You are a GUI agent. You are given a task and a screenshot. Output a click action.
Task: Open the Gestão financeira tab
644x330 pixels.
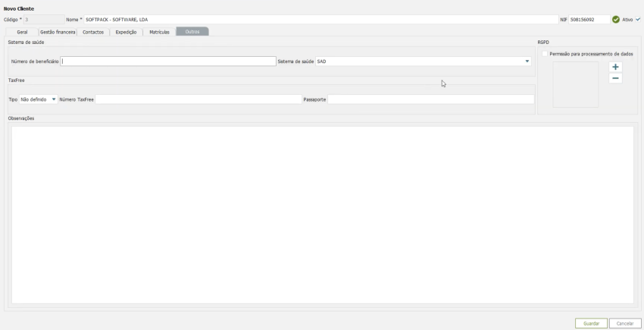pos(58,32)
